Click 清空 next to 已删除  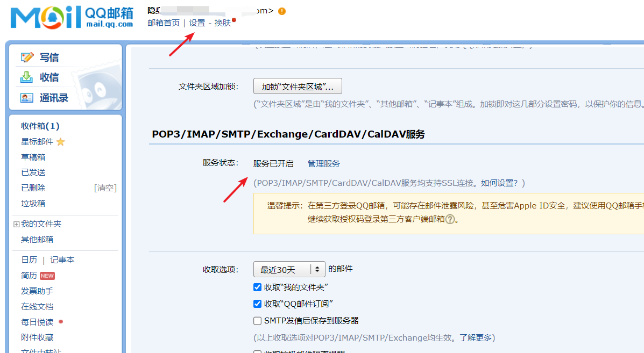tap(105, 188)
